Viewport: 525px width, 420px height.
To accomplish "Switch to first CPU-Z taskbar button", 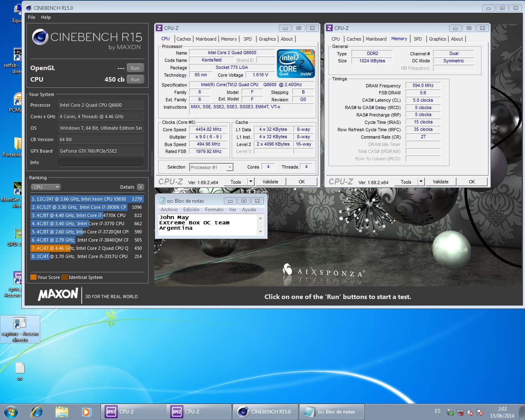I will 133,411.
